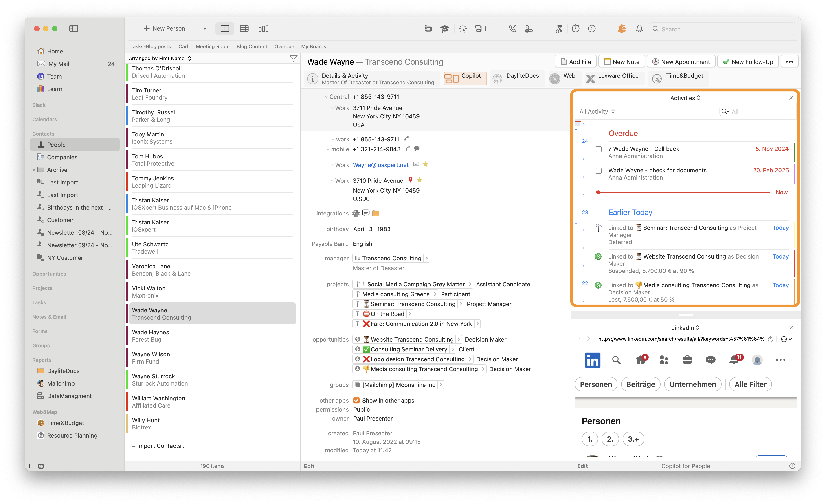Select the Details & Activity tab
Screen dimensions: 826x504
tap(372, 79)
